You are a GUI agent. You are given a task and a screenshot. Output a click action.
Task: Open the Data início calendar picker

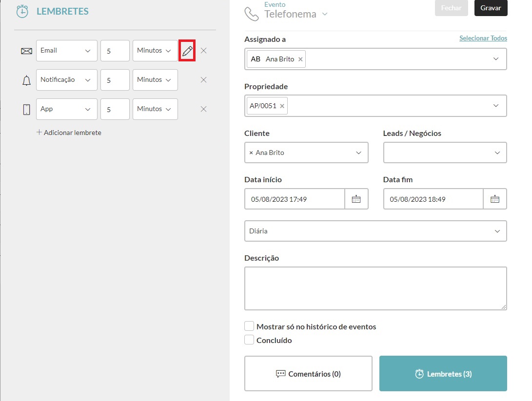356,199
